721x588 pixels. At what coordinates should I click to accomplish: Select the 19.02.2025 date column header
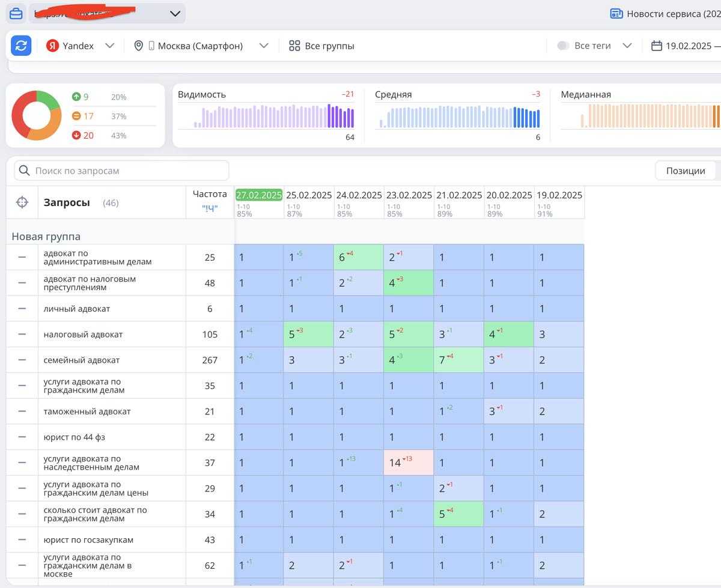[x=559, y=195]
